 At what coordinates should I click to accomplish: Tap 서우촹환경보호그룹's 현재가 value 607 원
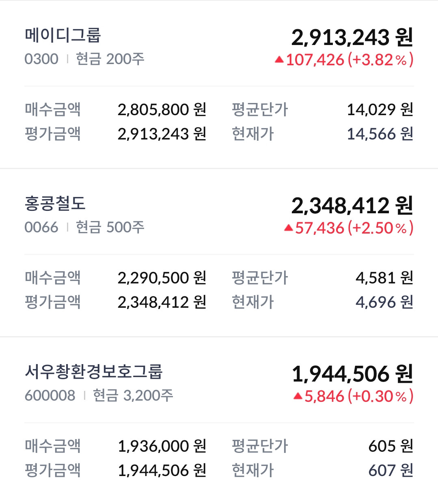391,470
